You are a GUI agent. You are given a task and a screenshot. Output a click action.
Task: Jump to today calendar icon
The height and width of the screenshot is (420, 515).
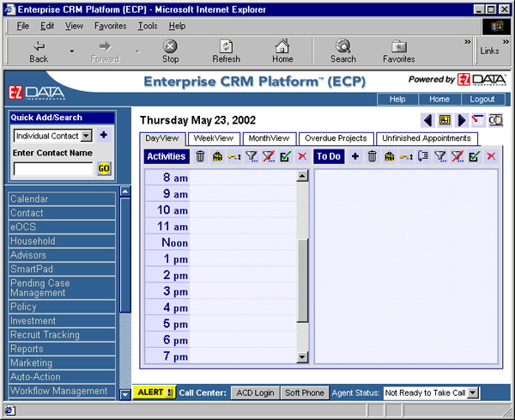point(445,120)
